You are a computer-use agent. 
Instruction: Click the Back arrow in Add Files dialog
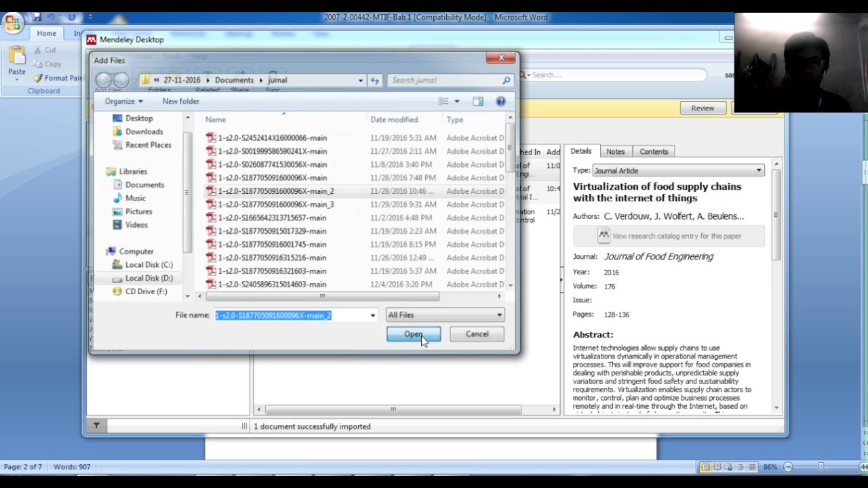click(x=103, y=80)
